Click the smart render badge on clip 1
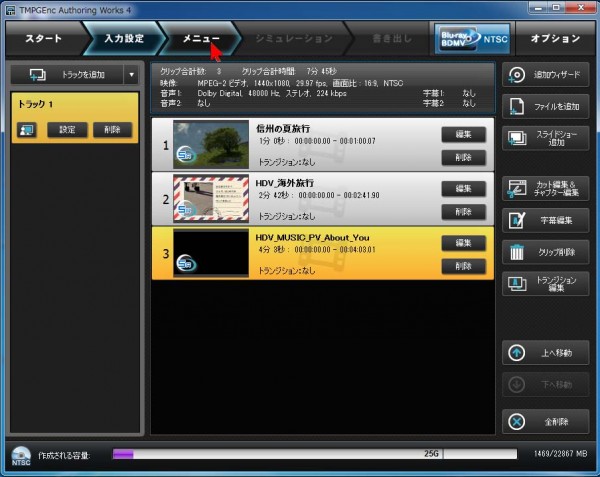 186,155
